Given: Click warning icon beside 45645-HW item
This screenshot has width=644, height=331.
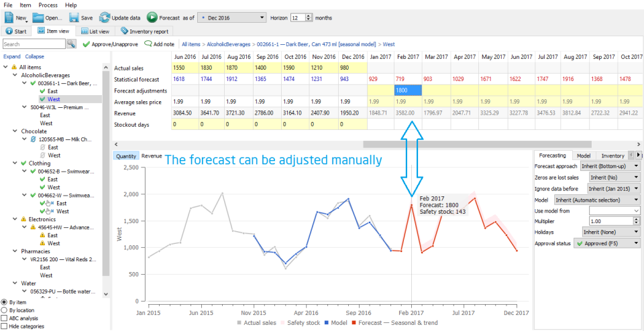Looking at the screenshot, I should (34, 227).
